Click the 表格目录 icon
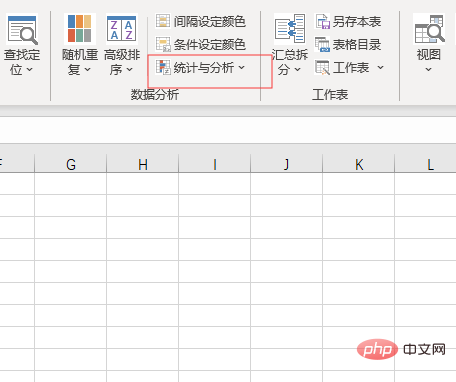This screenshot has width=456, height=382. [322, 44]
